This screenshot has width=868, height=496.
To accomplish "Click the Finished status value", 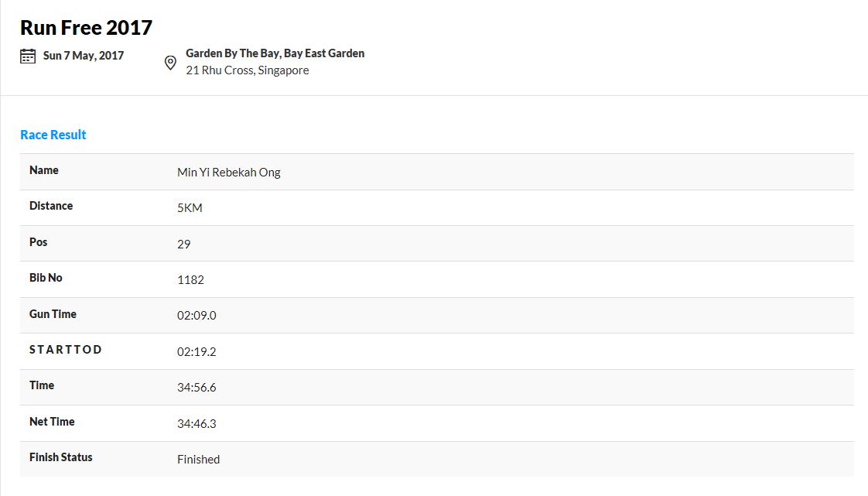I will tap(199, 459).
